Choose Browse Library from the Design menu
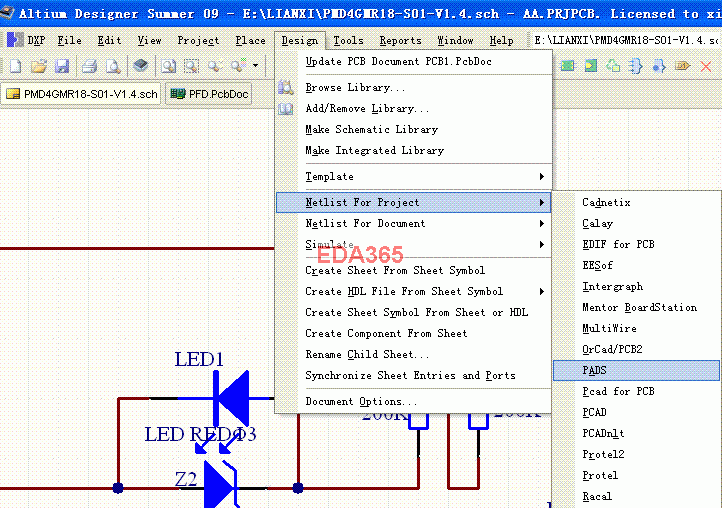Image resolution: width=722 pixels, height=508 pixels. click(x=413, y=87)
